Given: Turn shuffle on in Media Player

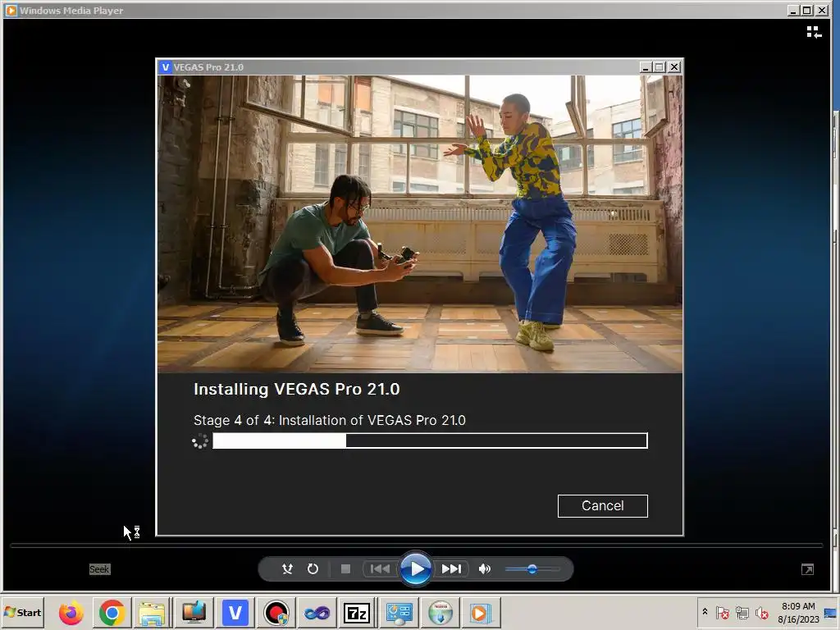Looking at the screenshot, I should point(288,569).
